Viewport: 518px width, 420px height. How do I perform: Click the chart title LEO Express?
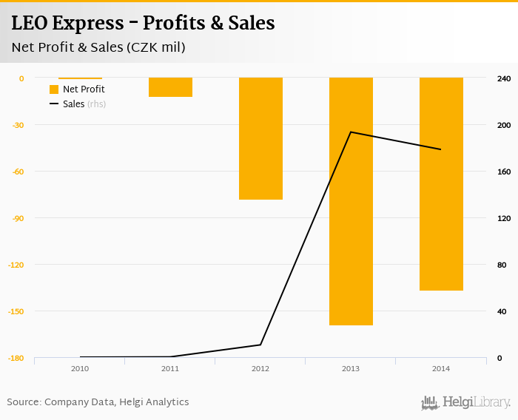[143, 23]
